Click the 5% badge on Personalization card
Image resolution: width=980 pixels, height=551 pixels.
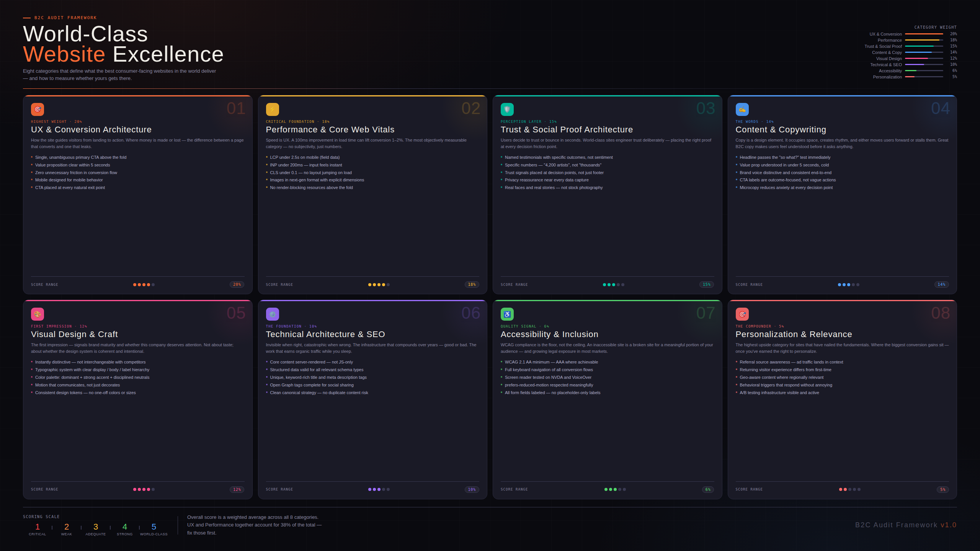point(942,489)
